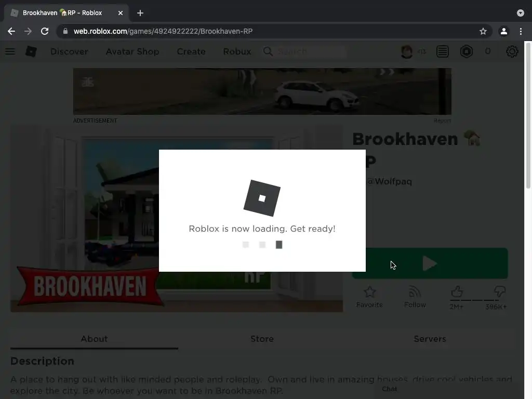Open the tab search dropdown arrow
532x399 pixels.
click(521, 13)
